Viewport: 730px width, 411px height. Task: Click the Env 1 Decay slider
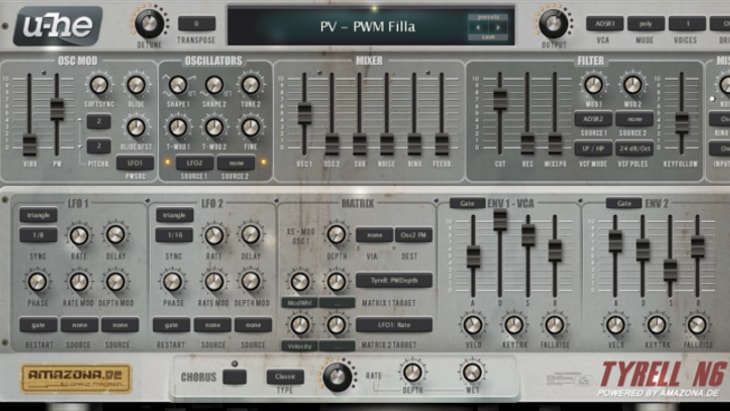tap(500, 220)
